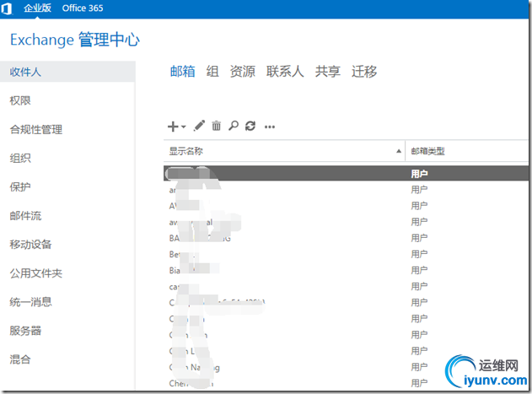Viewport: 532px width, 394px height.
Task: Click the Office logo icon in header
Action: tap(7, 8)
